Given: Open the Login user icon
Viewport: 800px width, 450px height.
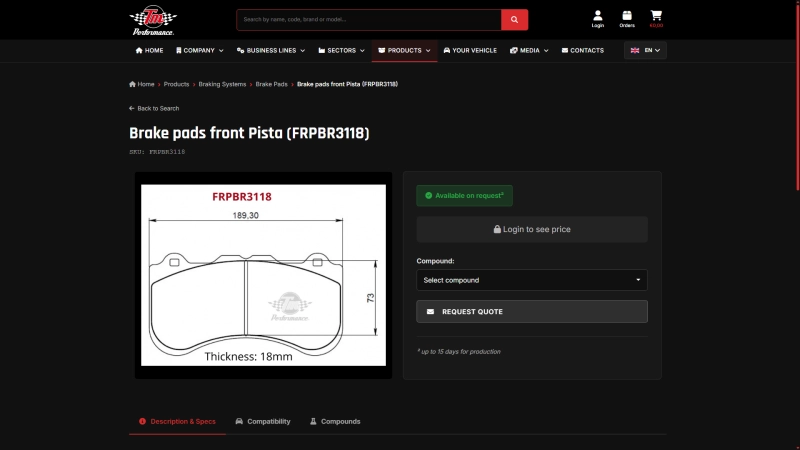Looking at the screenshot, I should [597, 16].
